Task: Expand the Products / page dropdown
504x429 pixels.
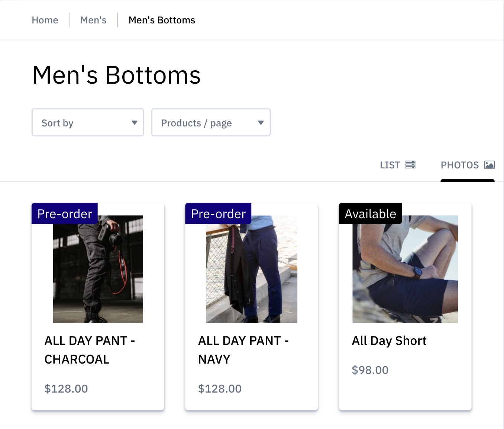Action: [x=211, y=123]
